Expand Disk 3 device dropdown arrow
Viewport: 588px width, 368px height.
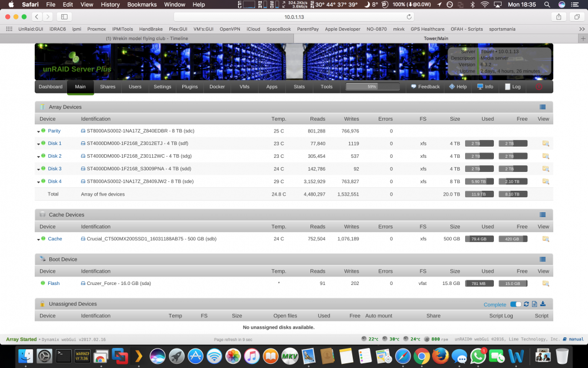point(38,170)
